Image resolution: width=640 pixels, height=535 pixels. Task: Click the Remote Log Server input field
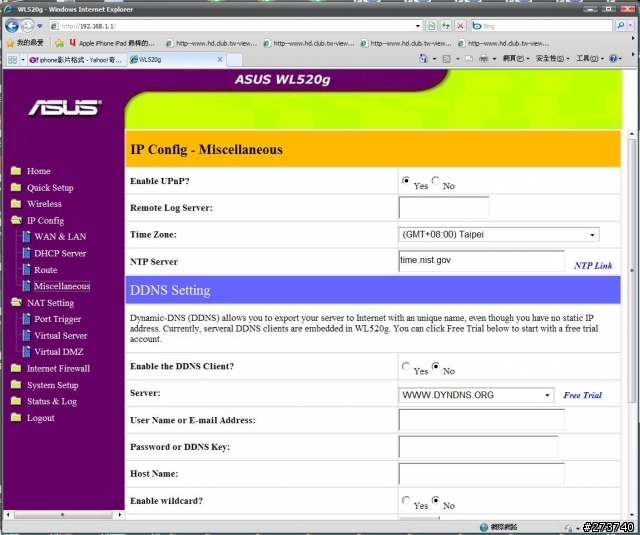(444, 208)
